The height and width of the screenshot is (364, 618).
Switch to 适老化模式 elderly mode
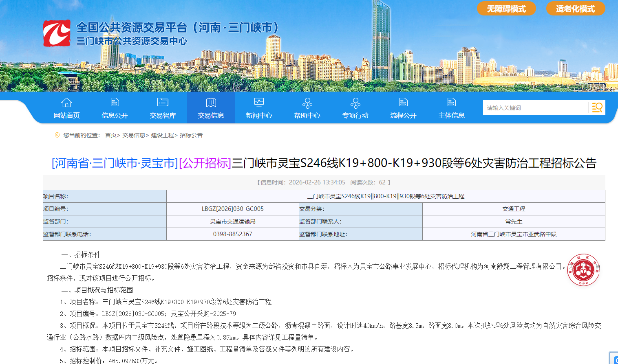tap(575, 9)
